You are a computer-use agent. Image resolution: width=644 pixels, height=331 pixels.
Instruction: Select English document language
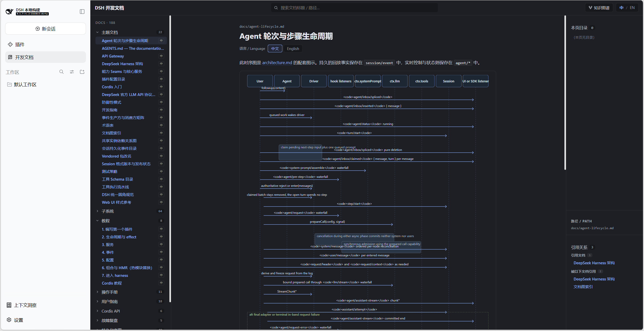pyautogui.click(x=293, y=48)
